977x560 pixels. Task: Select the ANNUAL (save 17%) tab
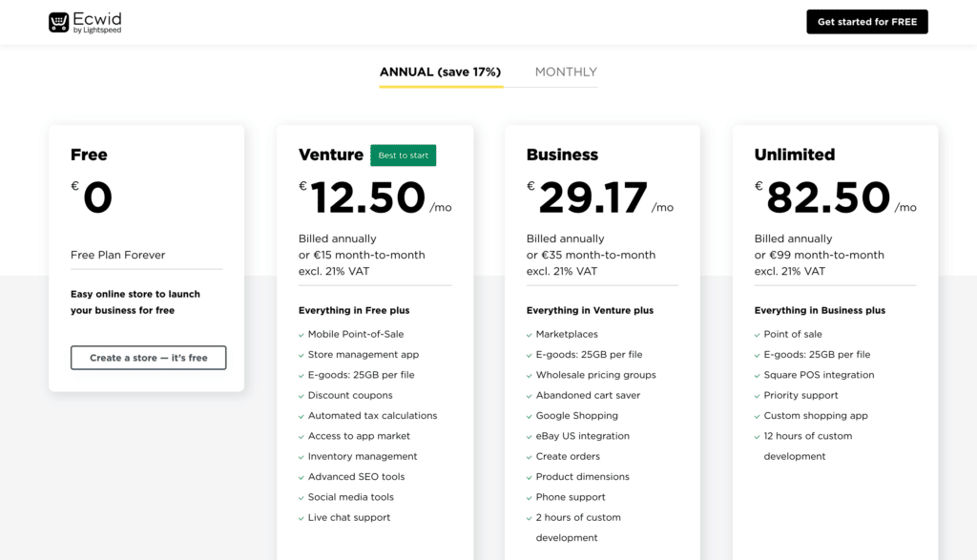click(x=441, y=73)
